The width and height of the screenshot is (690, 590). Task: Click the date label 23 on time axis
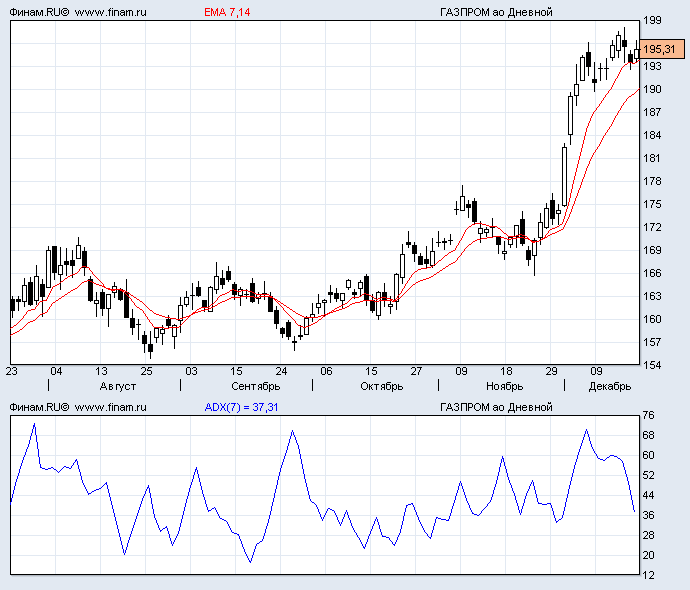click(x=12, y=371)
